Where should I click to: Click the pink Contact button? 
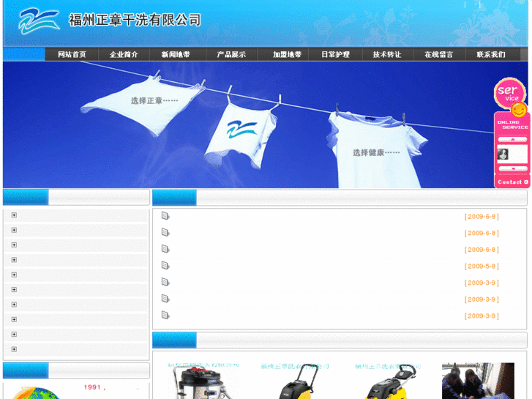pos(512,182)
